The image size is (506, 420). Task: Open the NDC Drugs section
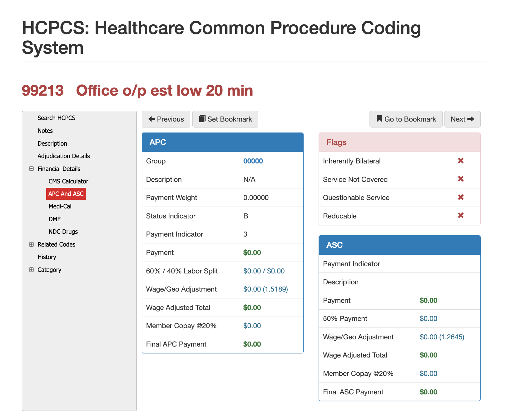[x=63, y=232]
